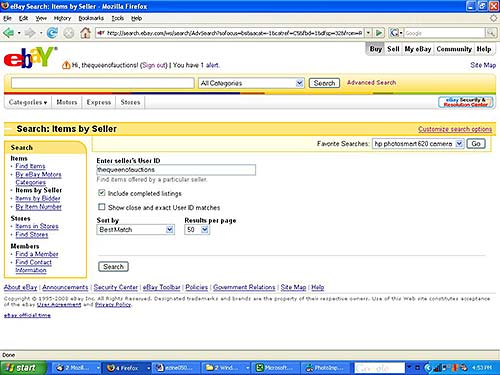Select the My eBay tab
The image size is (500, 375).
point(418,49)
